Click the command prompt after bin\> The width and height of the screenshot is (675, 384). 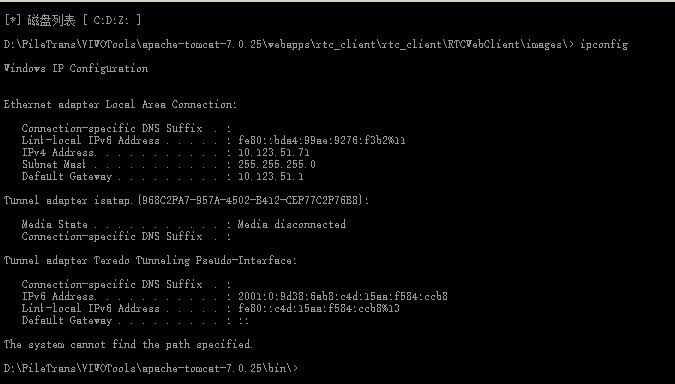pyautogui.click(x=301, y=369)
